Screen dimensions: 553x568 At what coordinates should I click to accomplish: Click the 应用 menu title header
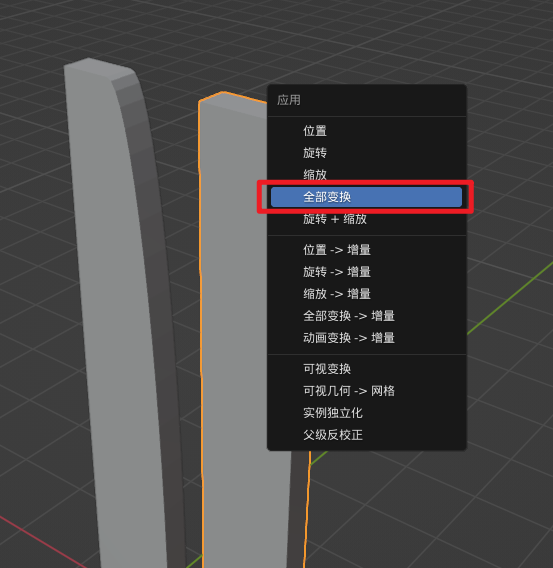[289, 100]
